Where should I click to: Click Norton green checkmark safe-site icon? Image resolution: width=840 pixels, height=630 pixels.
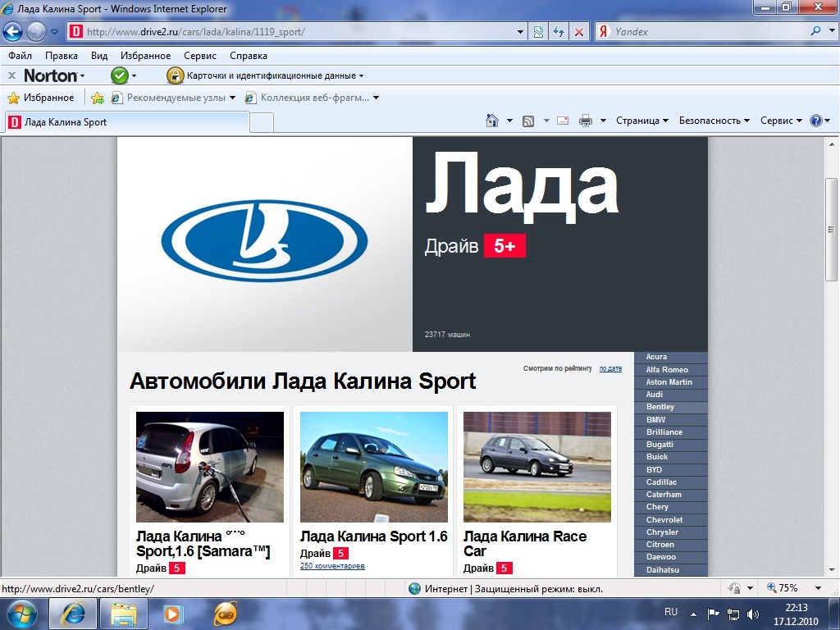(x=120, y=75)
